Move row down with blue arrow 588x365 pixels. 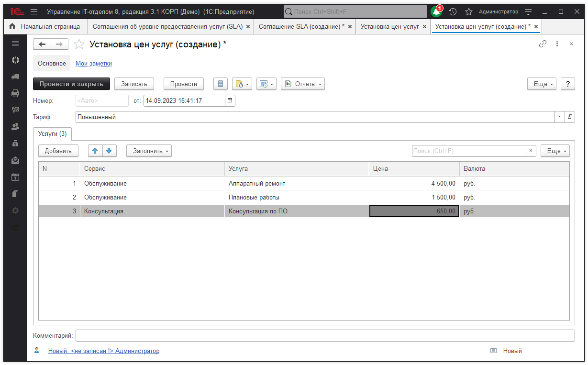(109, 151)
